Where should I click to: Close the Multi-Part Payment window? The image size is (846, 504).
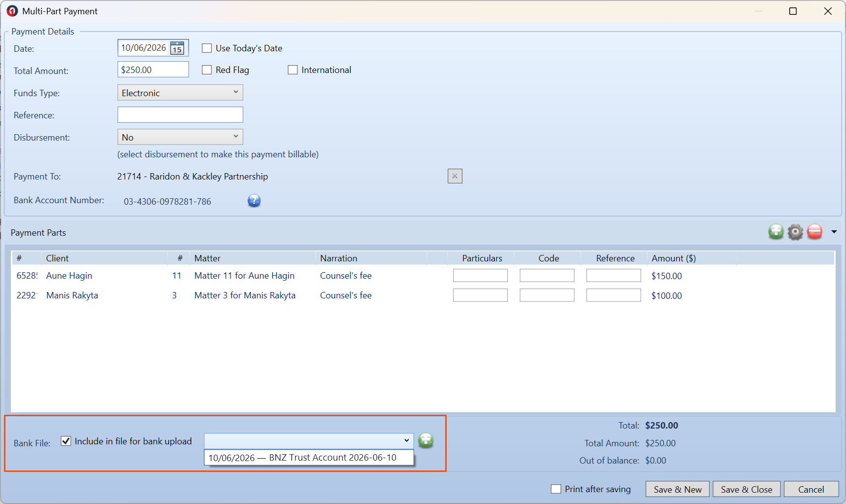pyautogui.click(x=828, y=11)
